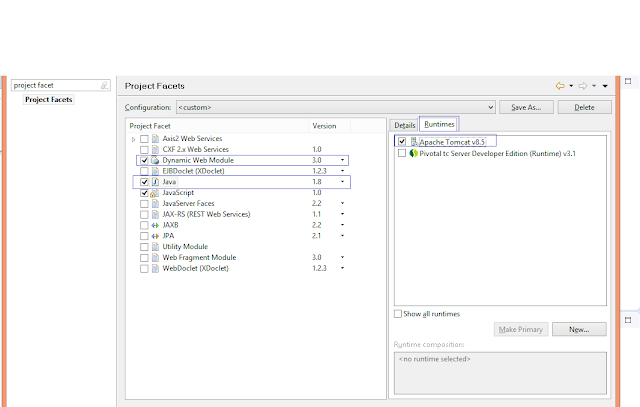
Task: Click the Apache Tomcat server icon
Action: point(414,142)
